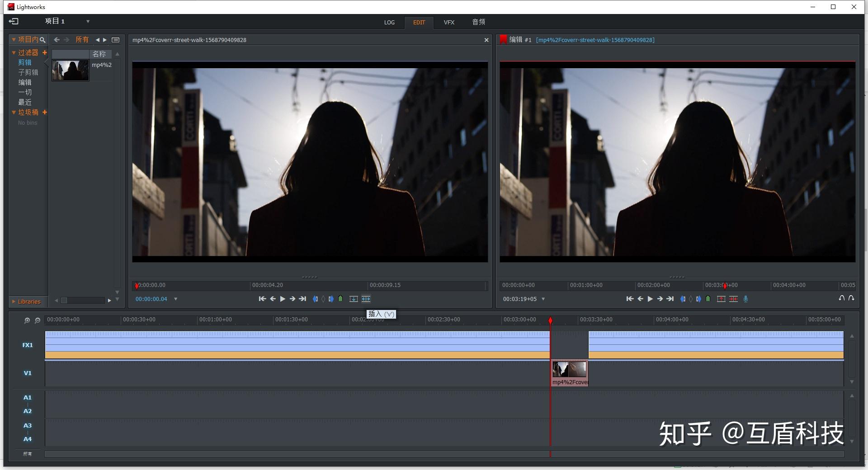The image size is (868, 470).
Task: Step back one frame in the source viewer
Action: [273, 299]
